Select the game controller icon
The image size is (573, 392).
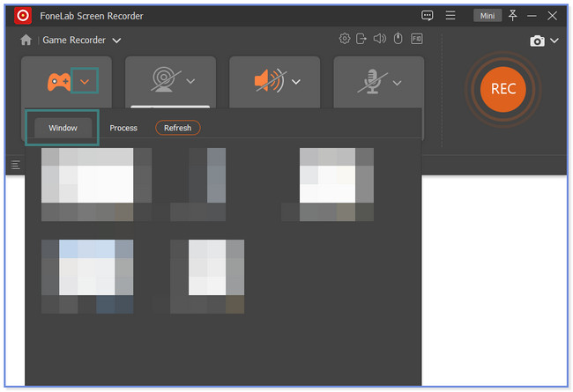click(x=58, y=82)
